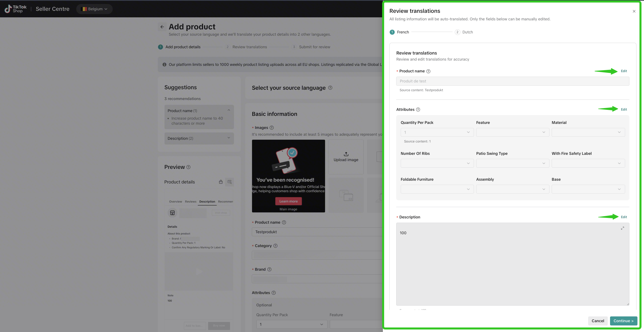This screenshot has height=332, width=644.
Task: Open the Number Of Ribs dropdown
Action: click(437, 163)
